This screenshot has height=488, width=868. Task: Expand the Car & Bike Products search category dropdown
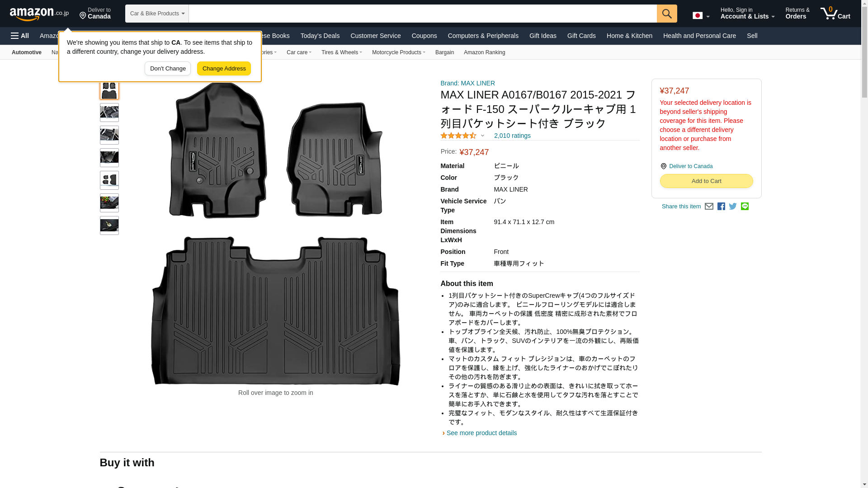click(x=157, y=14)
